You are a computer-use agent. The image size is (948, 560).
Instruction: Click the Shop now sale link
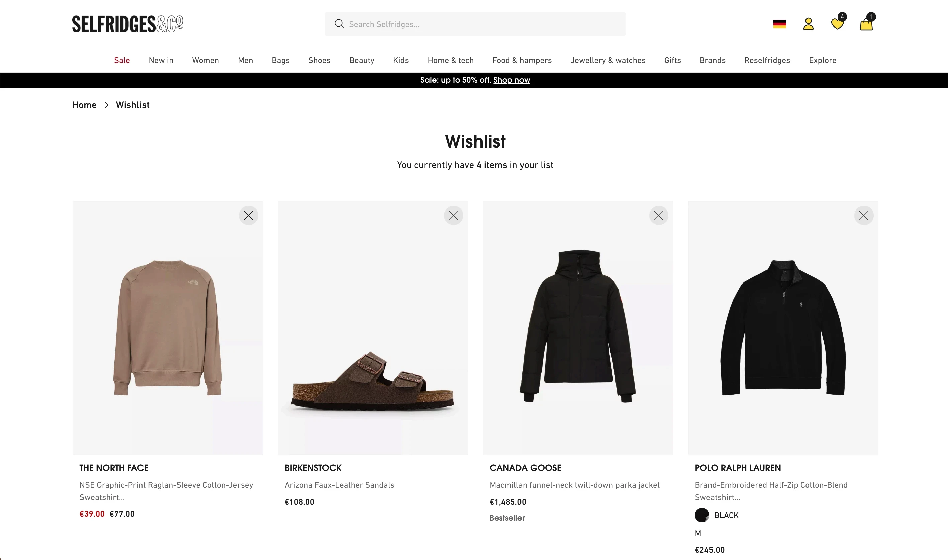pos(511,80)
